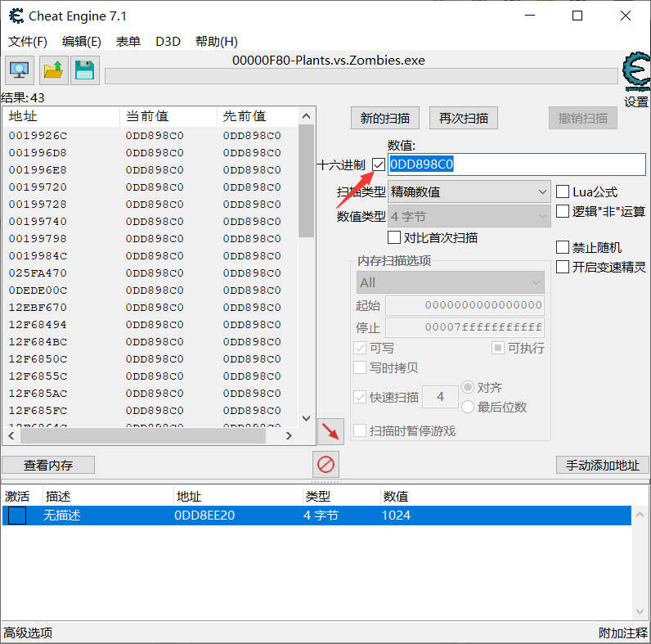651x644 pixels.
Task: Click the 起始 start address field
Action: point(465,305)
